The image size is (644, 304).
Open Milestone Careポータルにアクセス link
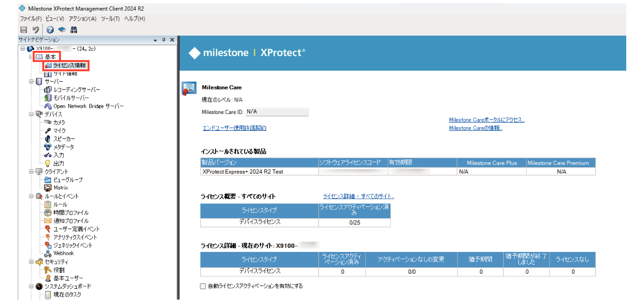(487, 120)
